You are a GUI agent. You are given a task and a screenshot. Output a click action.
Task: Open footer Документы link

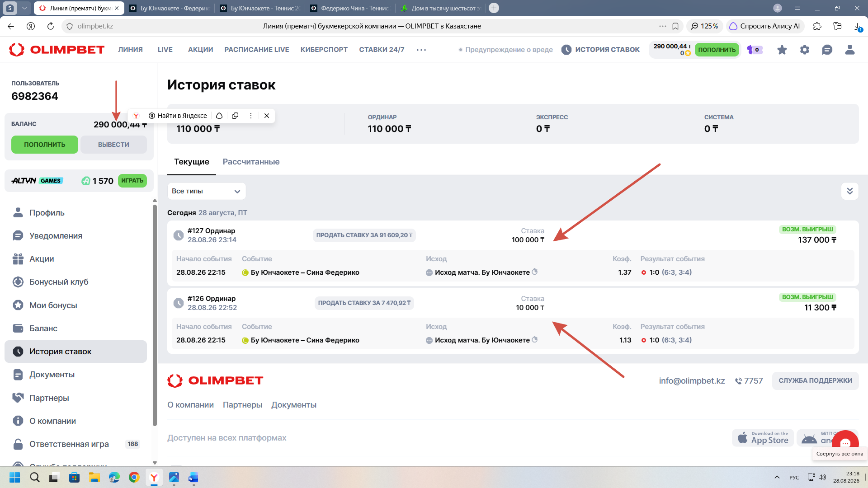coord(294,405)
